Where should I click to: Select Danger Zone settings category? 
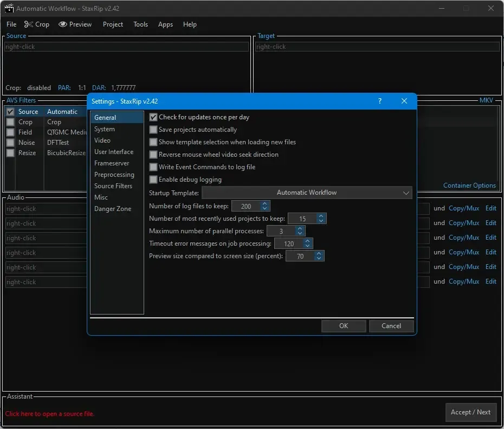pyautogui.click(x=113, y=209)
